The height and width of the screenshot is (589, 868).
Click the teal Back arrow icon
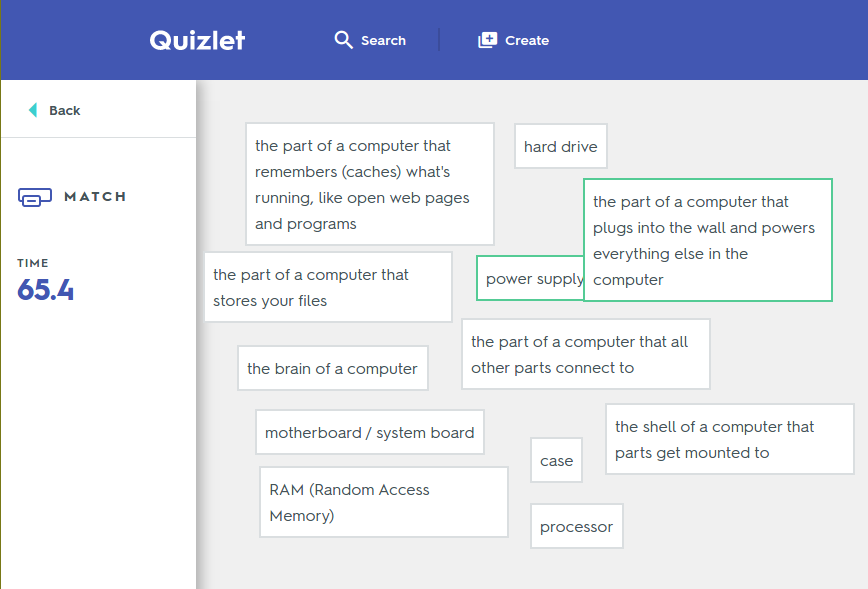point(33,110)
